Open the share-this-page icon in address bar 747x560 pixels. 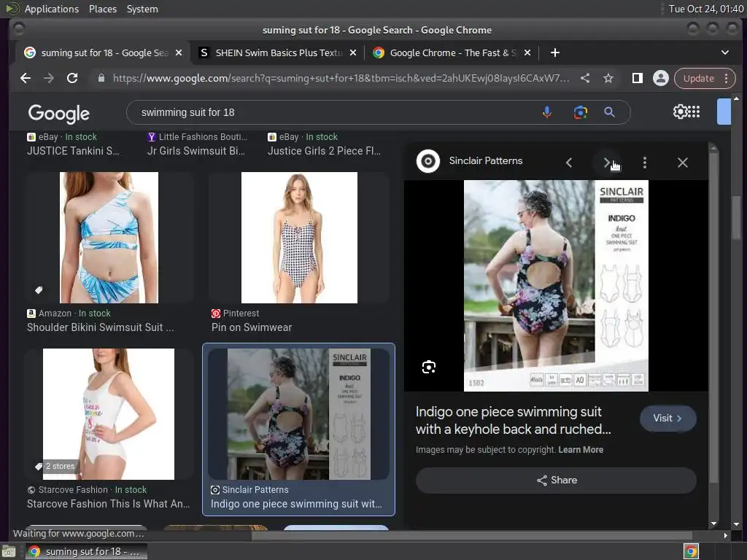pyautogui.click(x=585, y=78)
